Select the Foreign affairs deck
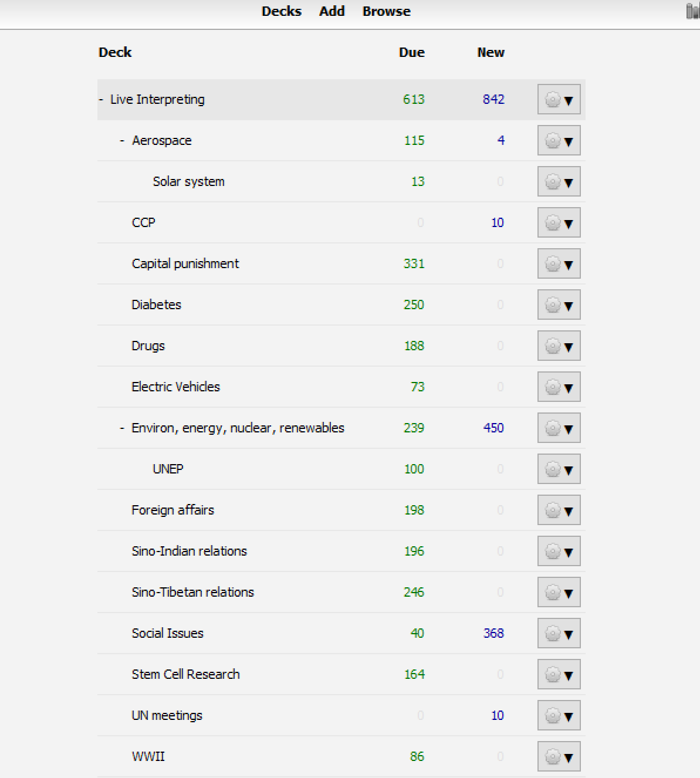This screenshot has width=700, height=778. [x=173, y=510]
